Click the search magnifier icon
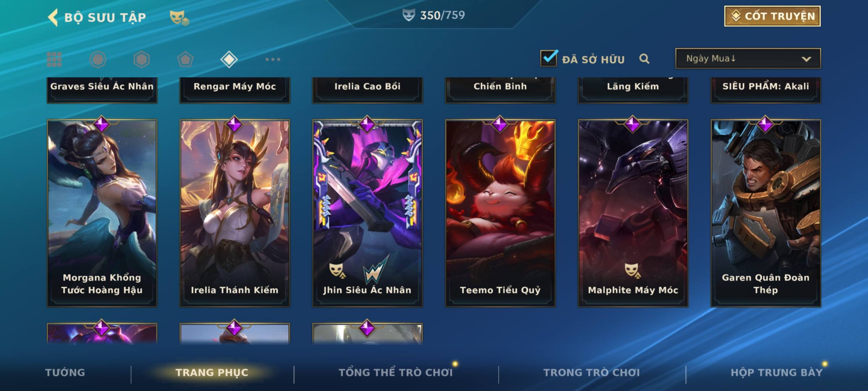The image size is (868, 391). click(x=644, y=59)
